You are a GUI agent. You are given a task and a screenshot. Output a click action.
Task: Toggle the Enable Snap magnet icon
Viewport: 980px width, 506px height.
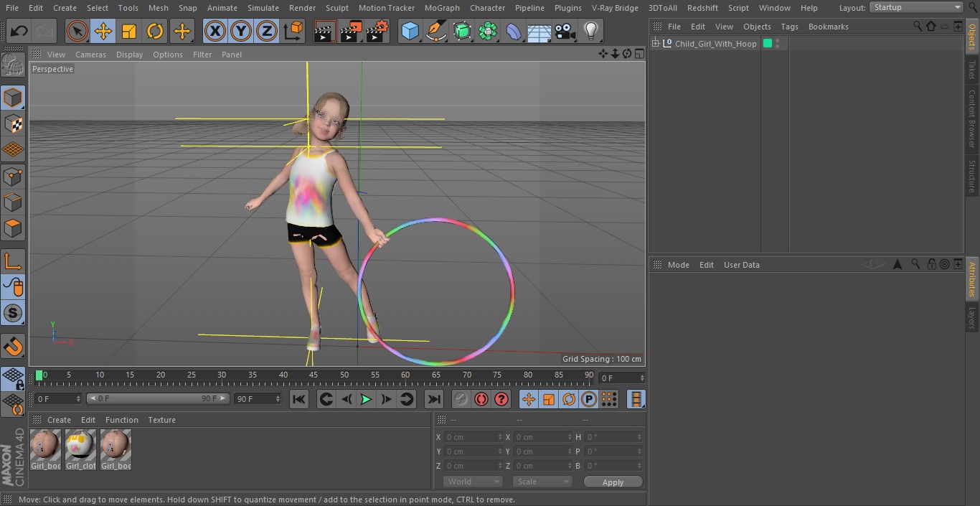pos(13,346)
